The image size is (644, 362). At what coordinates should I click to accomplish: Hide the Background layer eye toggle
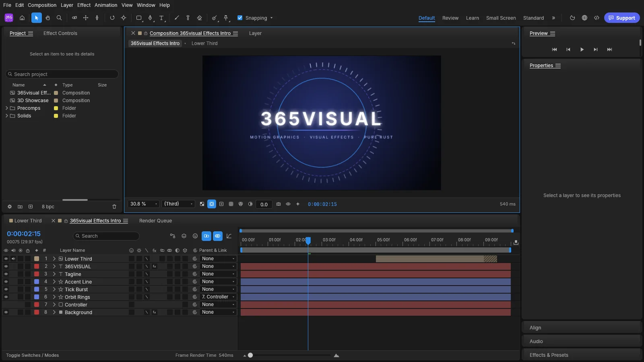coord(6,312)
